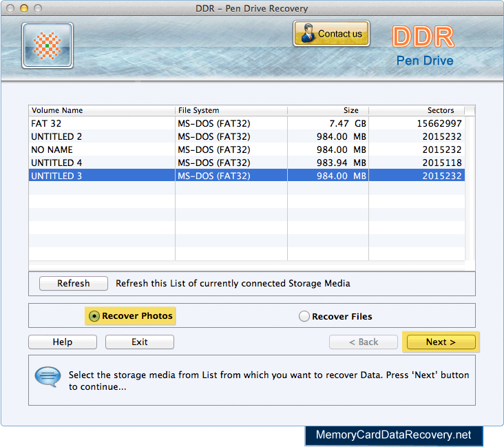Select the Recover Files radio button
504x447 pixels.
304,316
